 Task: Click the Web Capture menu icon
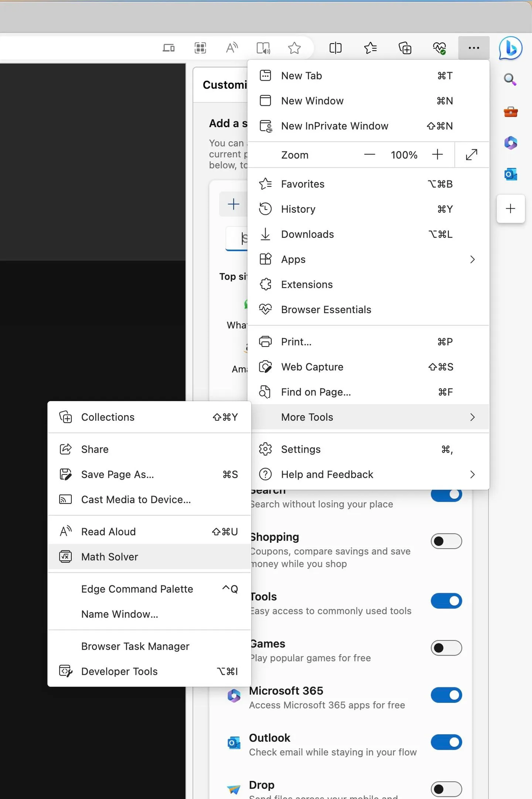point(265,367)
